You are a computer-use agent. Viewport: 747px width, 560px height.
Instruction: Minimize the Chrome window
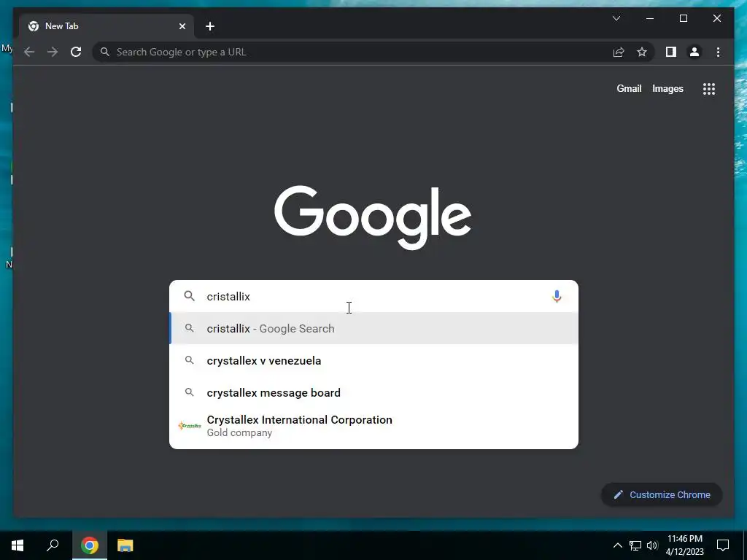click(650, 18)
